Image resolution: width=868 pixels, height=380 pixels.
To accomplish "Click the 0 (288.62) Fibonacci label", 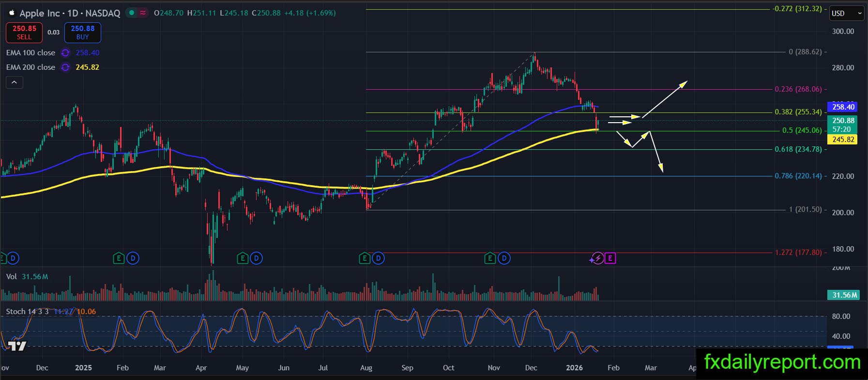I will pyautogui.click(x=806, y=51).
